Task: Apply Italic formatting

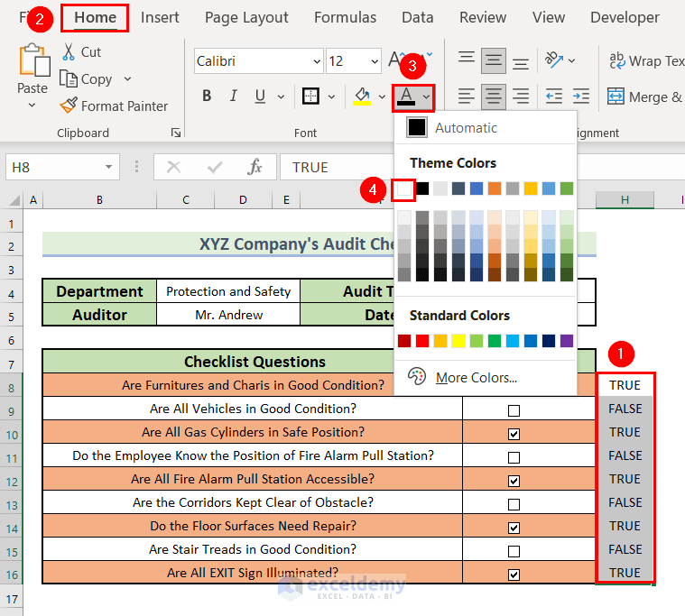Action: click(x=233, y=97)
